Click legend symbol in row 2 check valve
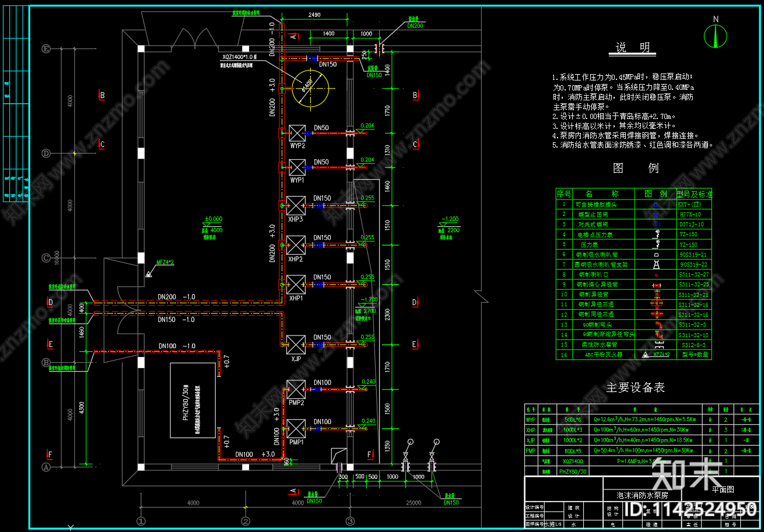This screenshot has width=764, height=532. click(656, 215)
